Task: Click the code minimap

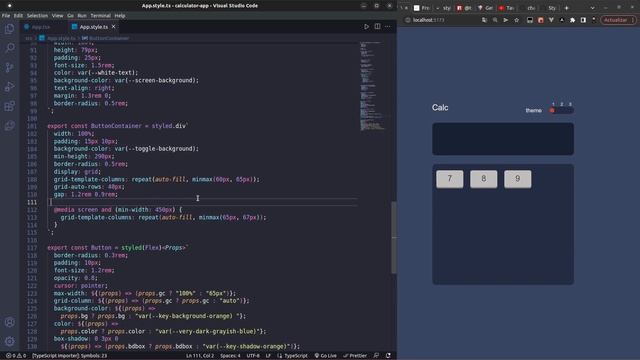Action: 371,86
